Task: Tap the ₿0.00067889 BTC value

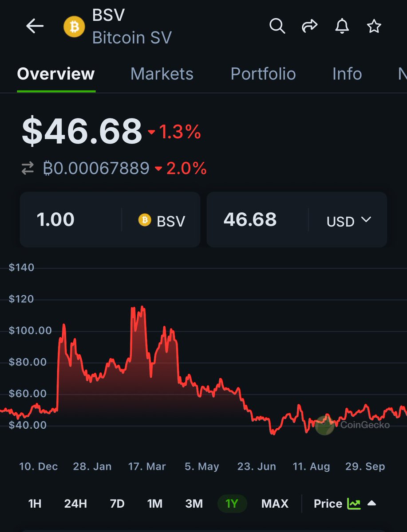Action: pyautogui.click(x=96, y=168)
